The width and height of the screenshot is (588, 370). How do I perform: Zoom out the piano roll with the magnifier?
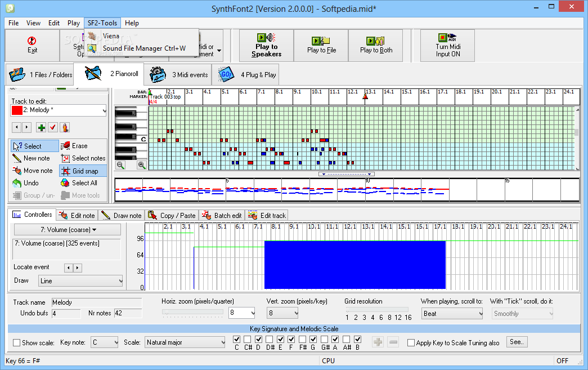(120, 165)
